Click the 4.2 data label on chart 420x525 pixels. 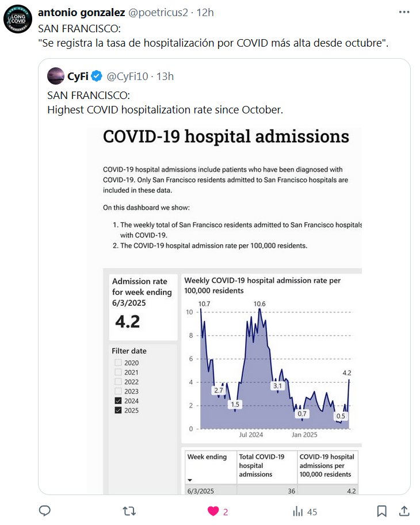[347, 373]
